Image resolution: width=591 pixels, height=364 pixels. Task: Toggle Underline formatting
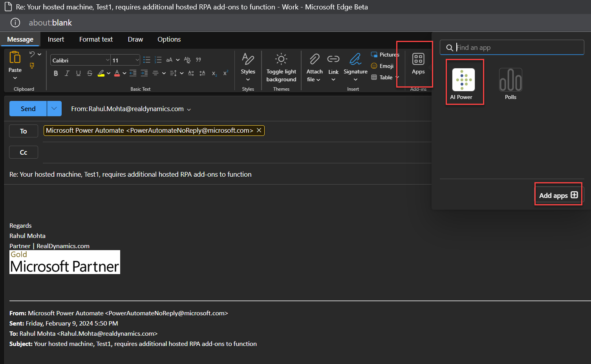pos(79,73)
